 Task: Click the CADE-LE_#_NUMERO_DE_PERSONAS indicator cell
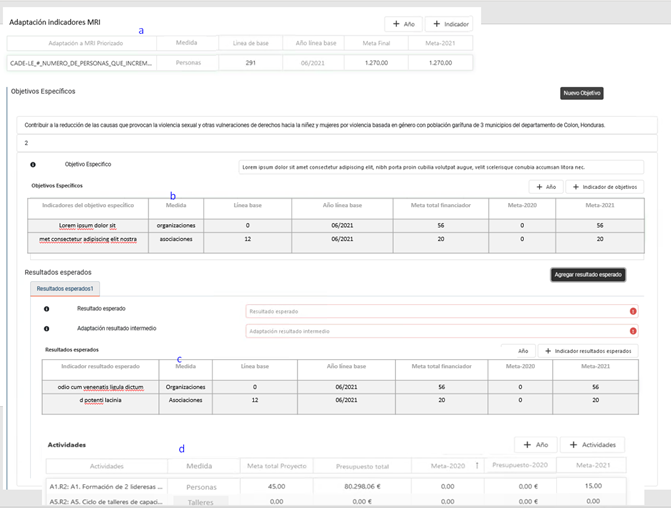(81, 63)
